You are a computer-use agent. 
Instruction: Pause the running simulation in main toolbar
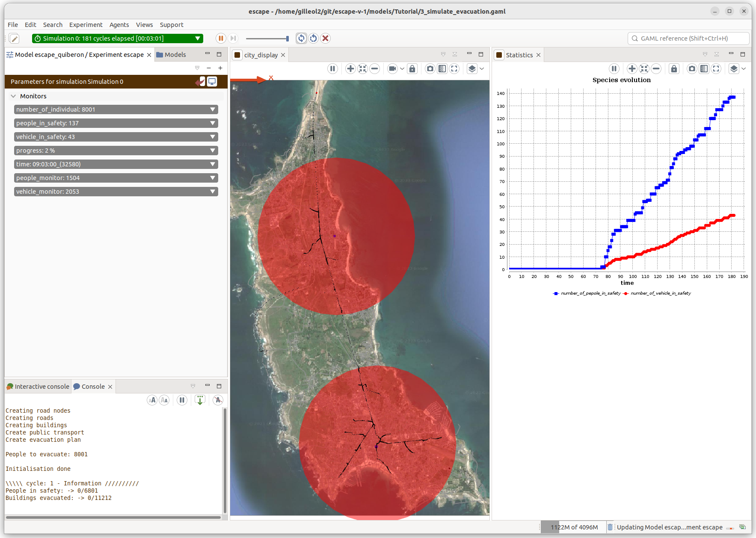220,38
